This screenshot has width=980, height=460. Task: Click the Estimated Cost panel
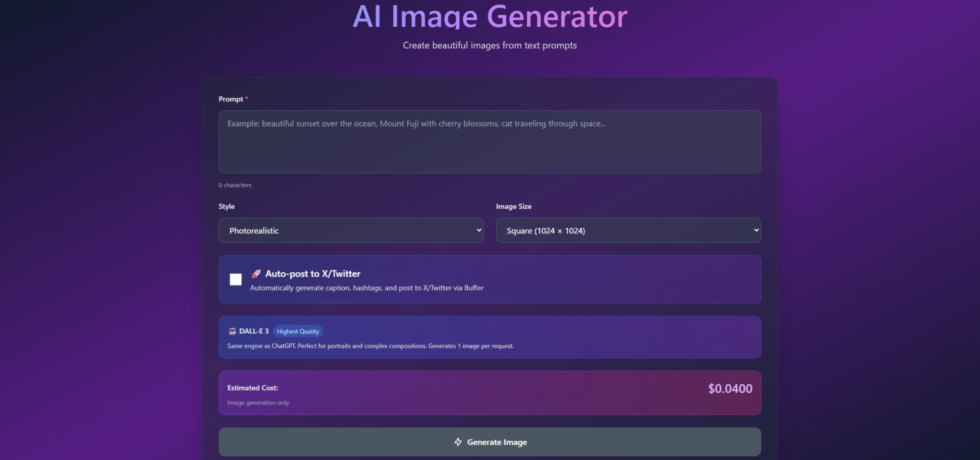[x=490, y=393]
